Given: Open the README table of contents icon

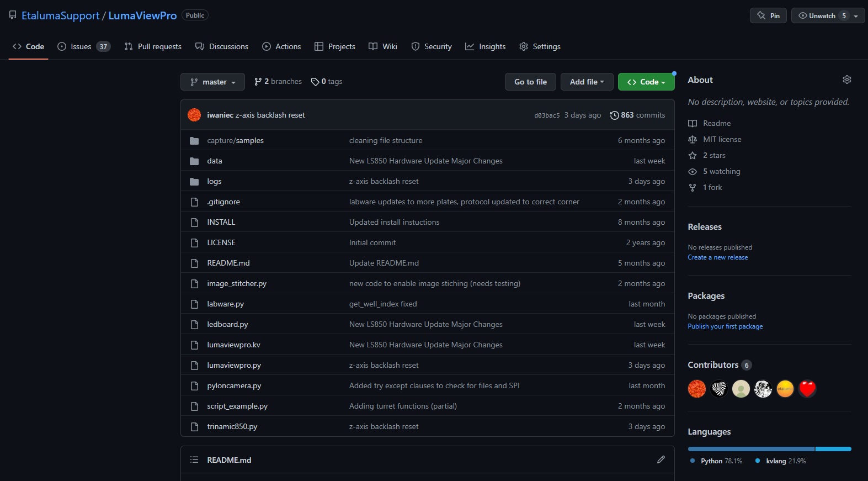Looking at the screenshot, I should [x=194, y=459].
